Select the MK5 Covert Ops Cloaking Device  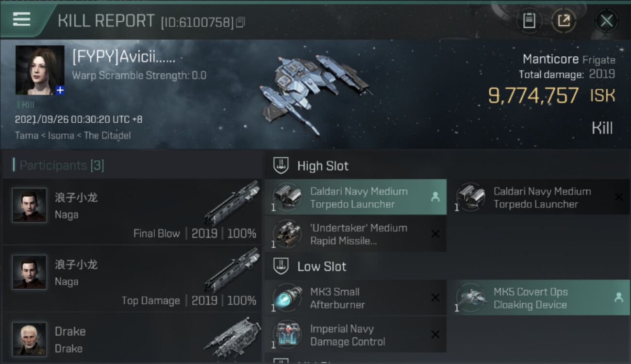(538, 298)
